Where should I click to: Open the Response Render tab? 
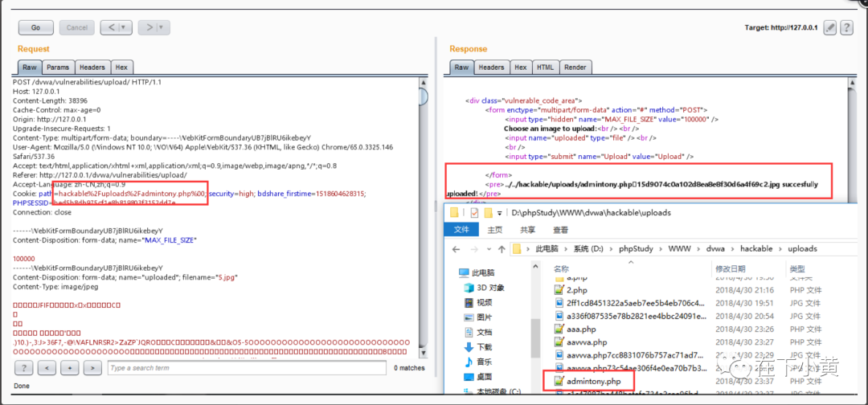(575, 67)
